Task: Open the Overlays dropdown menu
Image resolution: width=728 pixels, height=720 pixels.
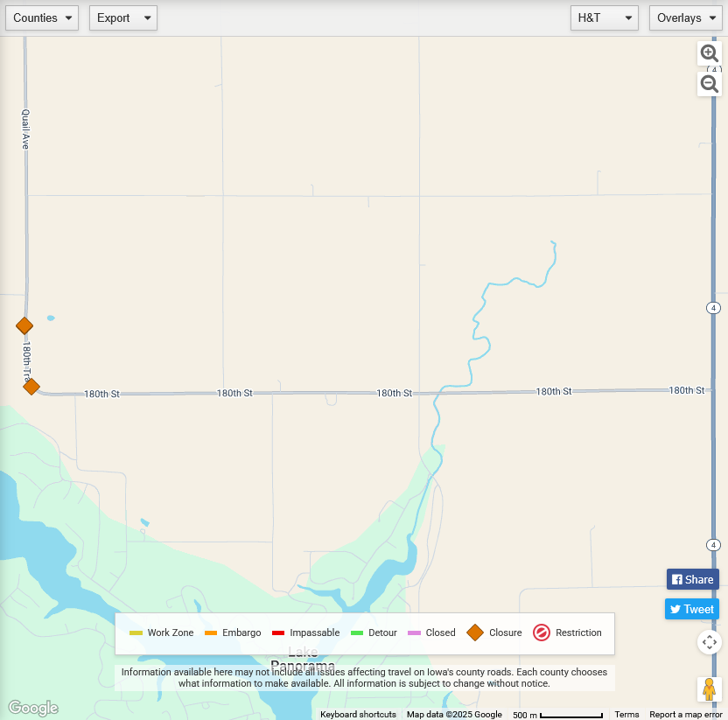Action: 685,17
